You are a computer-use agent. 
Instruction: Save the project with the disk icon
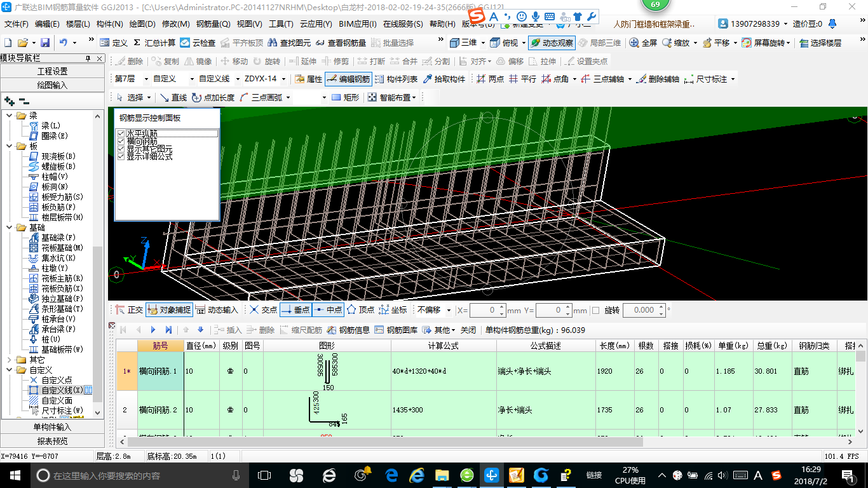click(x=45, y=43)
